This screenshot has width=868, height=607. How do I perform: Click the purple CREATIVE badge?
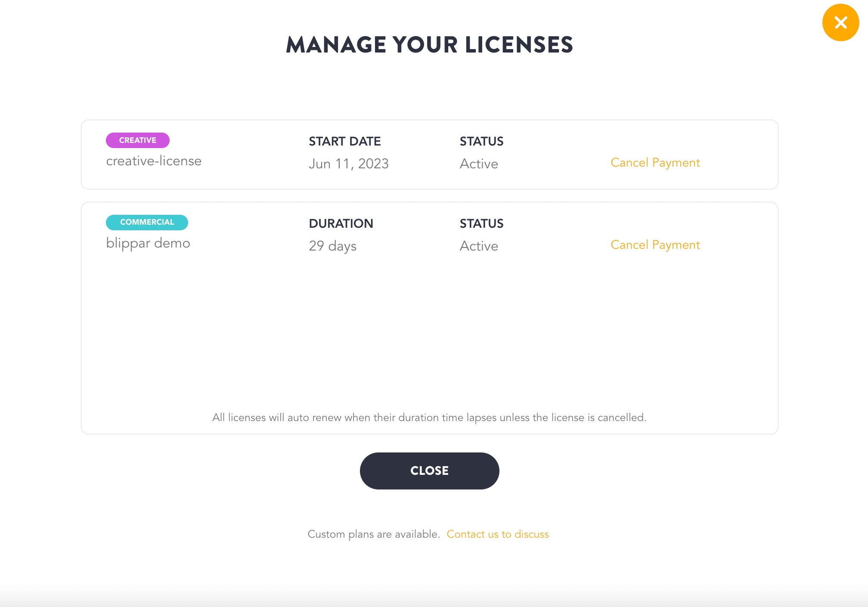point(137,140)
